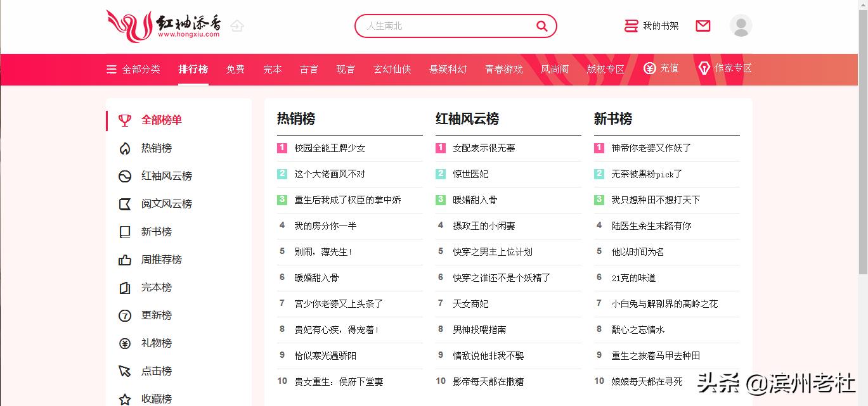Click the star icon next to 收藏榜

(x=124, y=398)
